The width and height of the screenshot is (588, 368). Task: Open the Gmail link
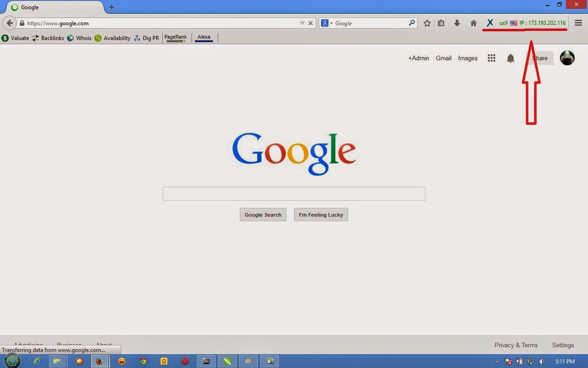pos(444,58)
